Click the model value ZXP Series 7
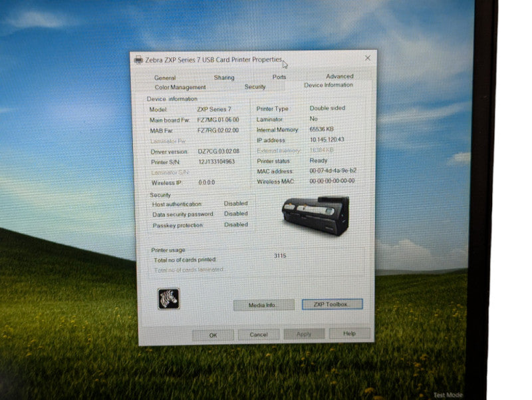This screenshot has width=532, height=400. pos(214,109)
